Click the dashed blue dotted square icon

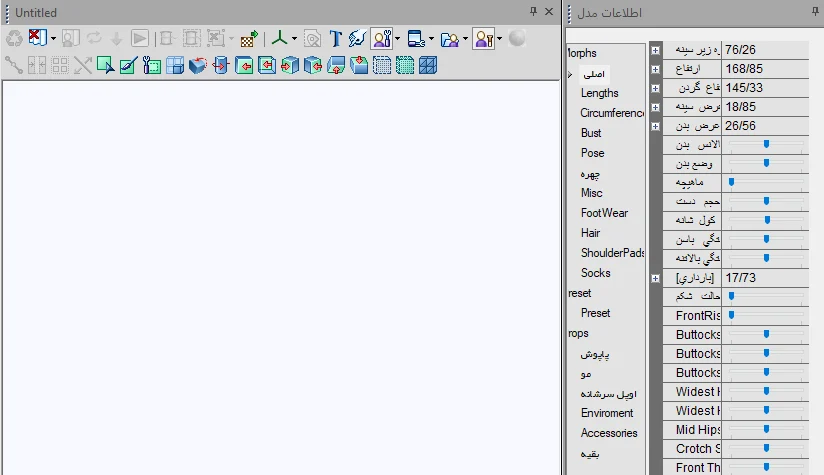(x=382, y=65)
